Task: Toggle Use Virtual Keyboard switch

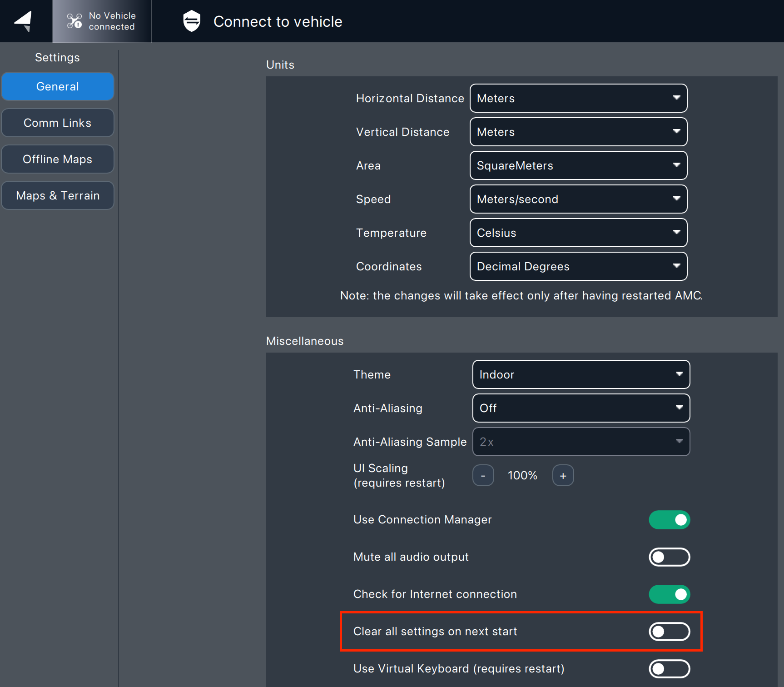Action: [x=669, y=669]
